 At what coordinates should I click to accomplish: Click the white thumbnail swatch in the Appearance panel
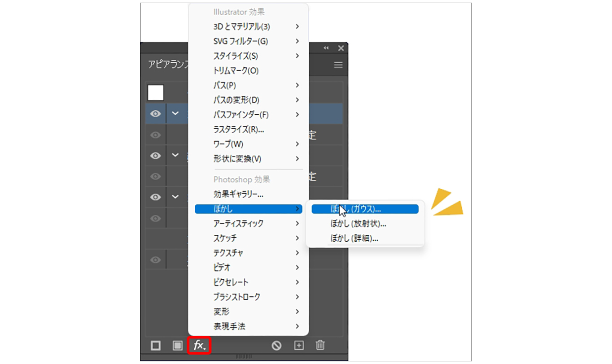coord(156,93)
